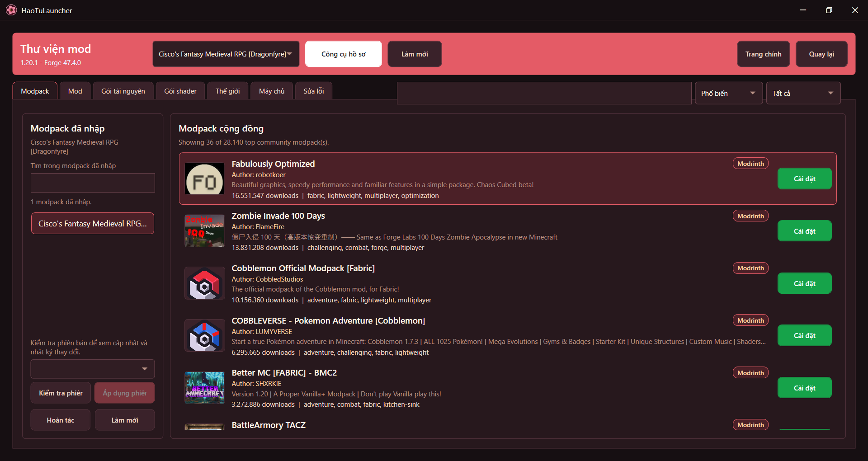The image size is (868, 461).
Task: Click the HaoTuLauncher app logo icon
Action: tap(11, 10)
